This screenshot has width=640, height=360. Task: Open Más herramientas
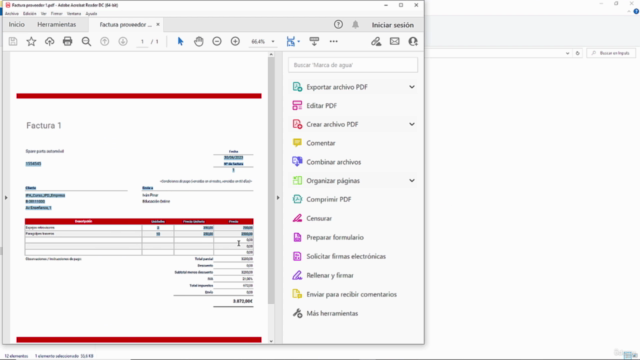(x=332, y=313)
